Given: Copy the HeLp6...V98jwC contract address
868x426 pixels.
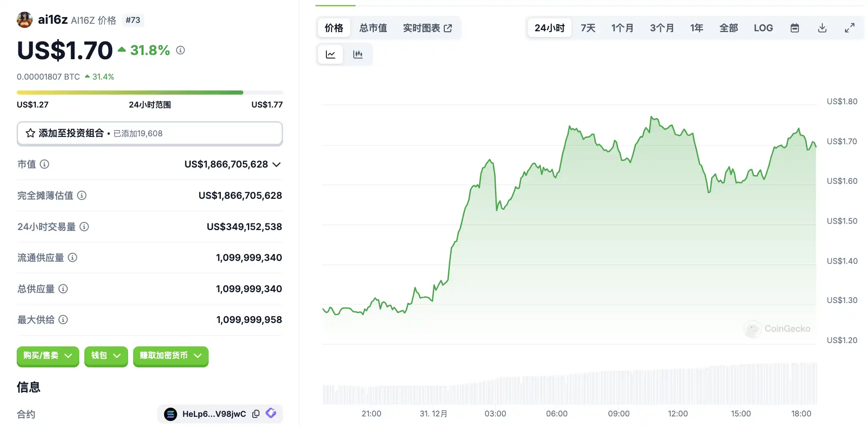Looking at the screenshot, I should click(x=256, y=413).
